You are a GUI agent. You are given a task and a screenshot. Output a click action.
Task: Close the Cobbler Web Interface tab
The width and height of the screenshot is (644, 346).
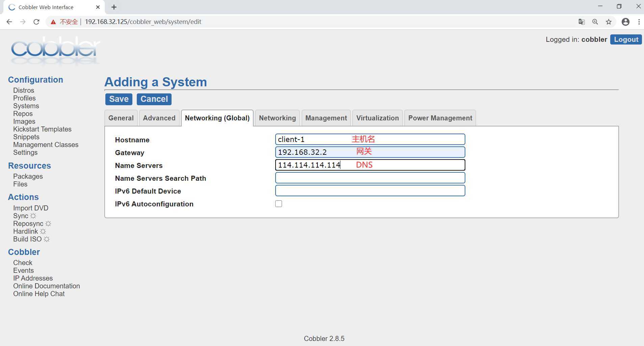[98, 7]
